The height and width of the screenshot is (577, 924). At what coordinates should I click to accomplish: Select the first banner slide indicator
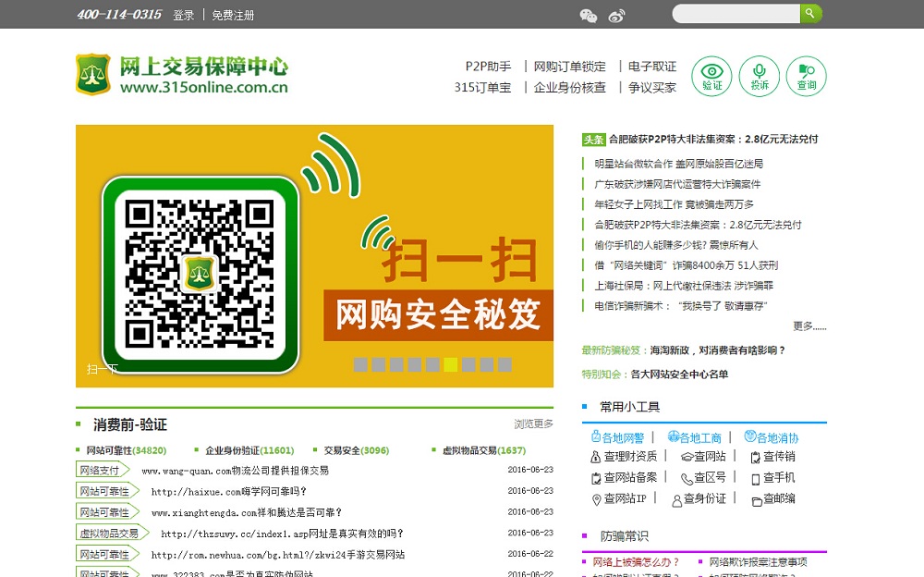click(x=360, y=364)
